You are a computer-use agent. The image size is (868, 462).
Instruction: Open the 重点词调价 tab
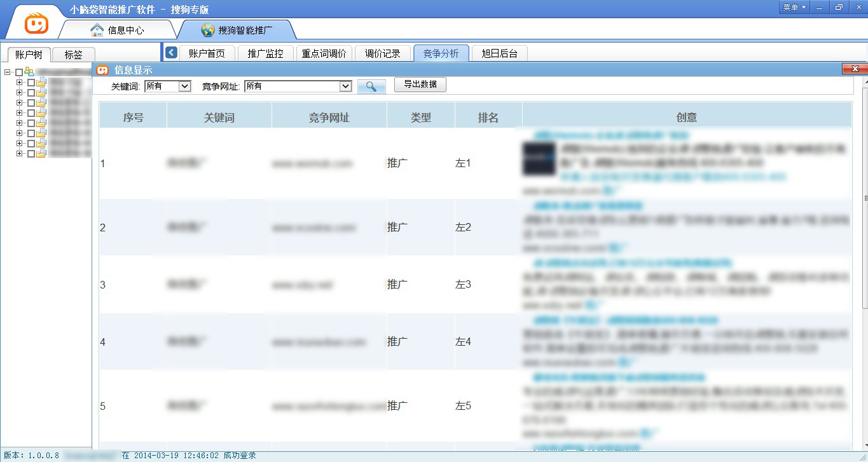(324, 53)
